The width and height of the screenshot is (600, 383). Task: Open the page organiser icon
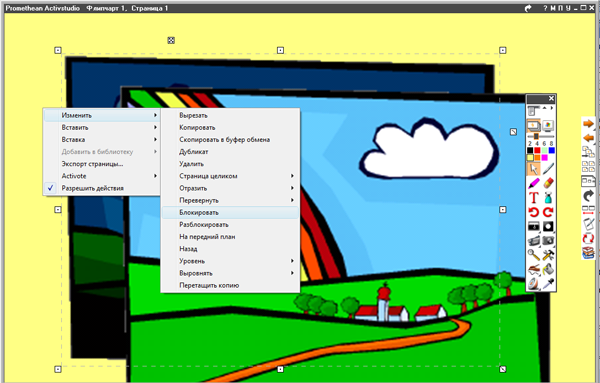pyautogui.click(x=588, y=152)
